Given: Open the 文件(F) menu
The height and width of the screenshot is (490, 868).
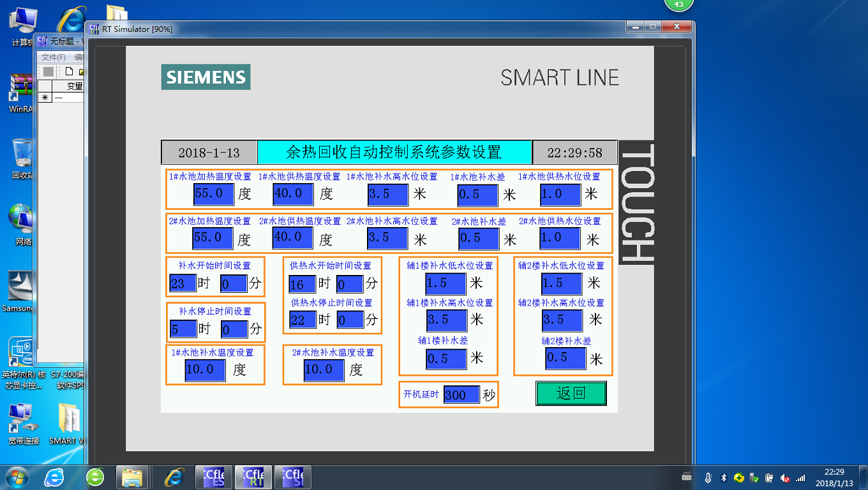Looking at the screenshot, I should tap(53, 57).
